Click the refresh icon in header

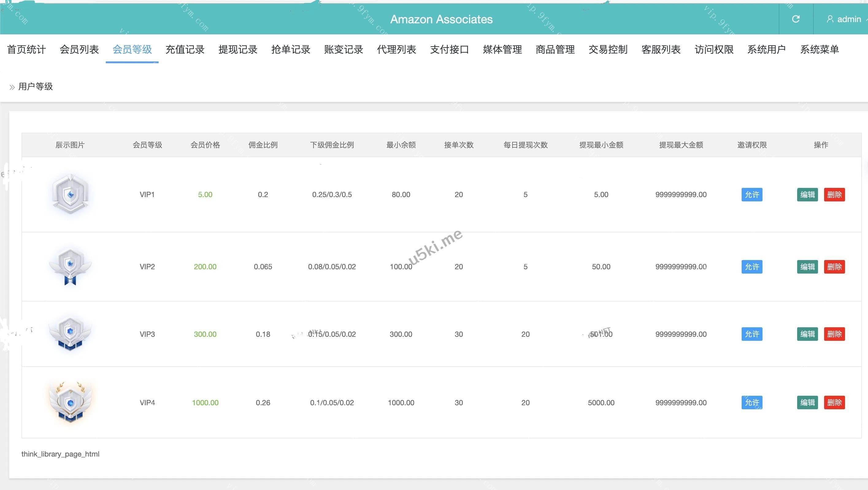(x=796, y=19)
